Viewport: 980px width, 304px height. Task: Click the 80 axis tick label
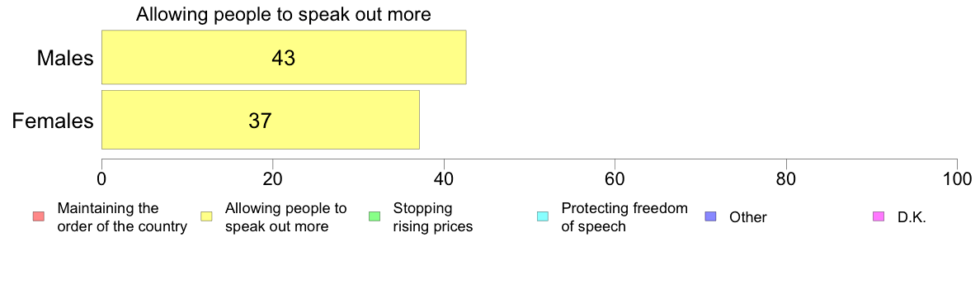click(786, 179)
